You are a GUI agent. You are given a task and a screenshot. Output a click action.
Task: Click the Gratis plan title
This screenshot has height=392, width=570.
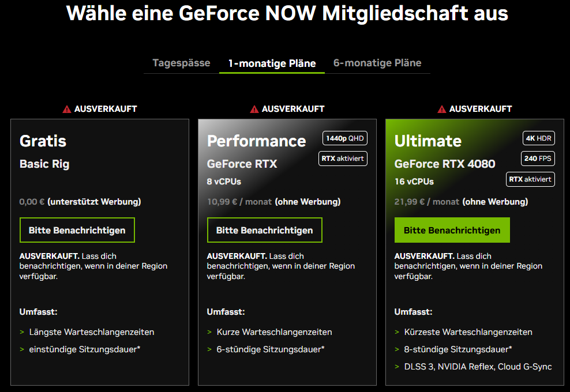pyautogui.click(x=43, y=141)
